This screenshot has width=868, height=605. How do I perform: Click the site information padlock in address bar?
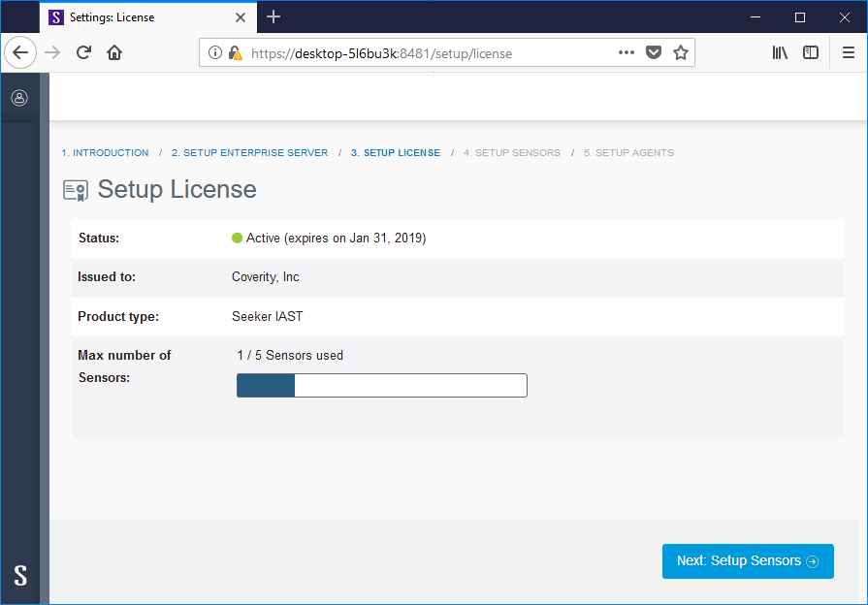(236, 53)
